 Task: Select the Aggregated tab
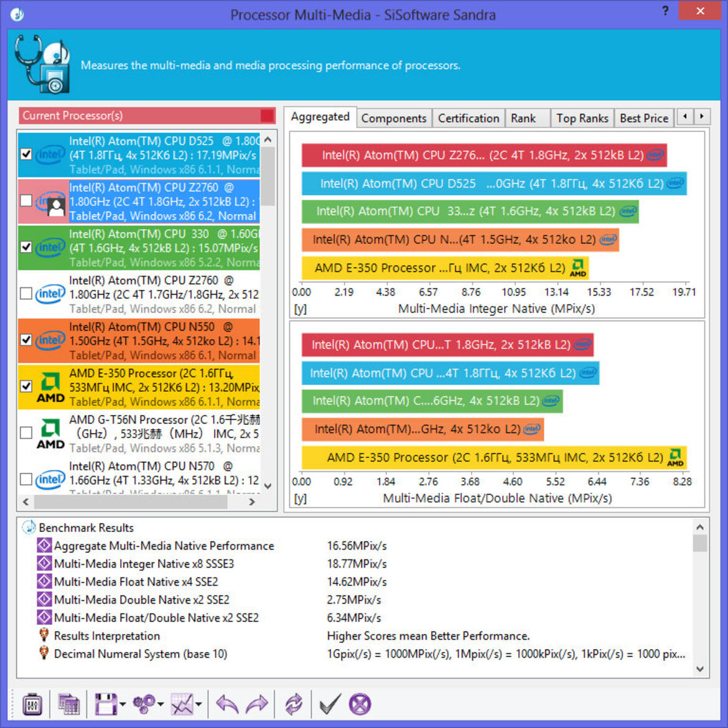click(x=320, y=117)
